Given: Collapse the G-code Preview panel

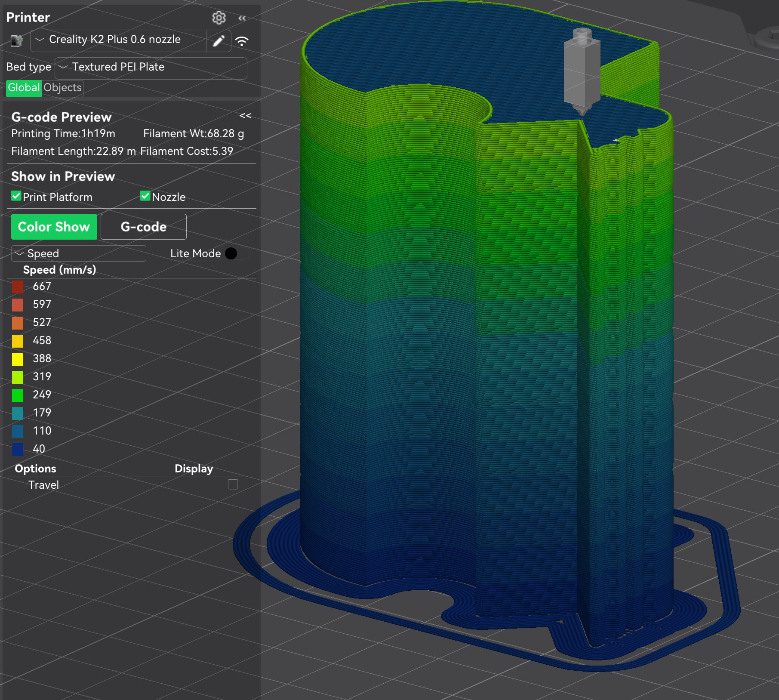Looking at the screenshot, I should pos(245,116).
